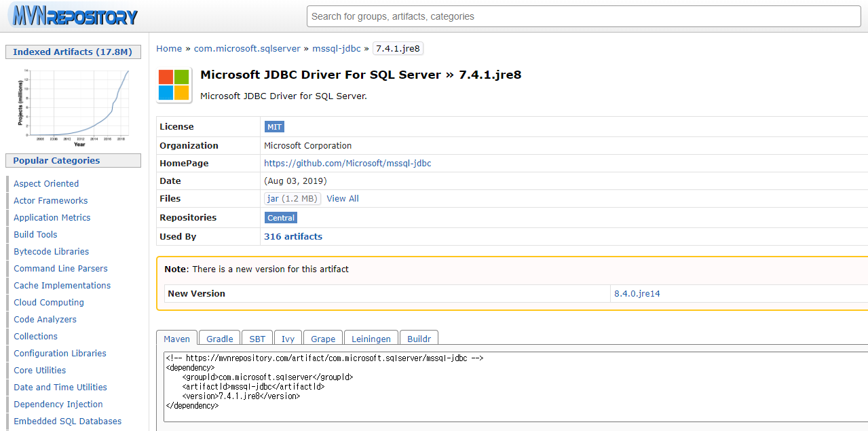Open the Core Utilities category
The width and height of the screenshot is (868, 431).
tap(40, 371)
